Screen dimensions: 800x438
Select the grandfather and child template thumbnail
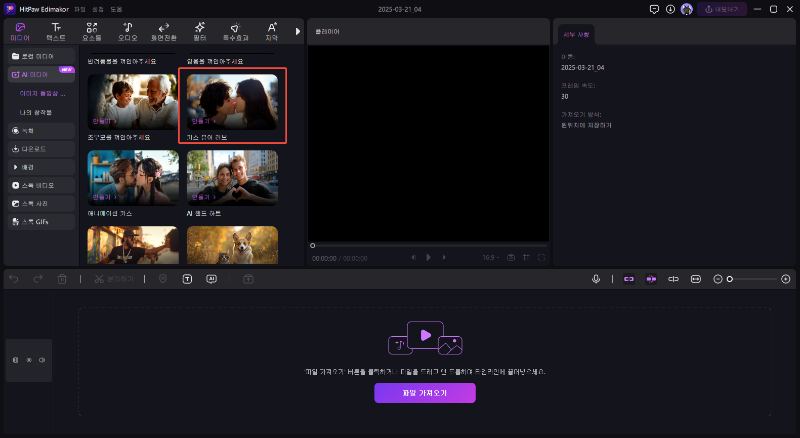(133, 102)
